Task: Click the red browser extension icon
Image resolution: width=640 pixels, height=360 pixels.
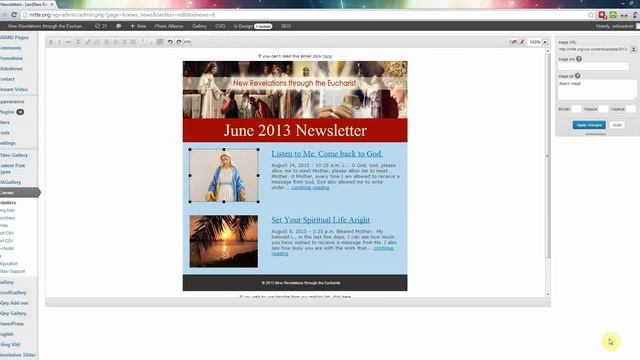Action: click(602, 15)
